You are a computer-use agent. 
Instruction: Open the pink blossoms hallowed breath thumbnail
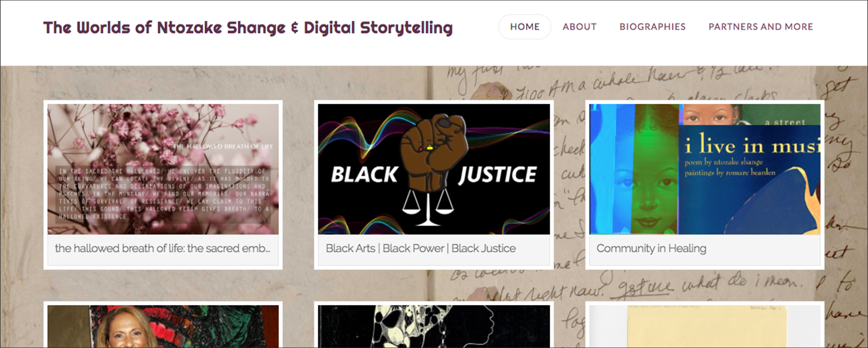[x=163, y=169]
